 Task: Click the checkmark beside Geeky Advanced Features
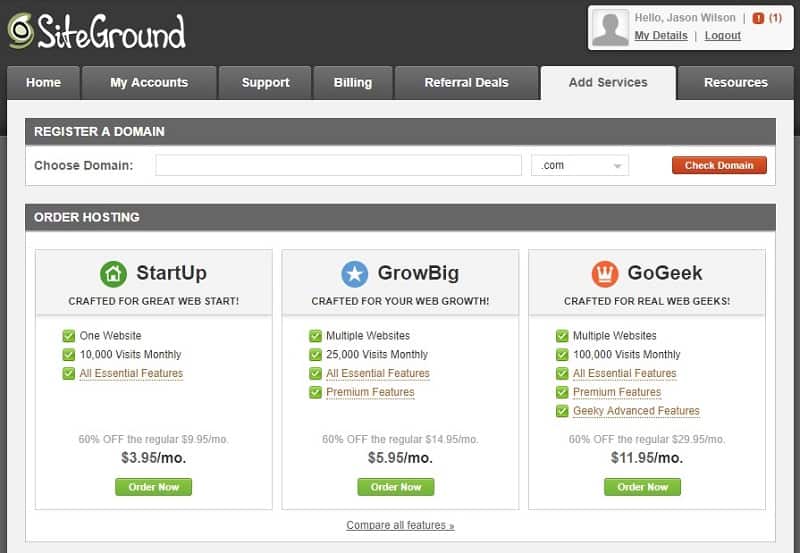click(x=562, y=411)
